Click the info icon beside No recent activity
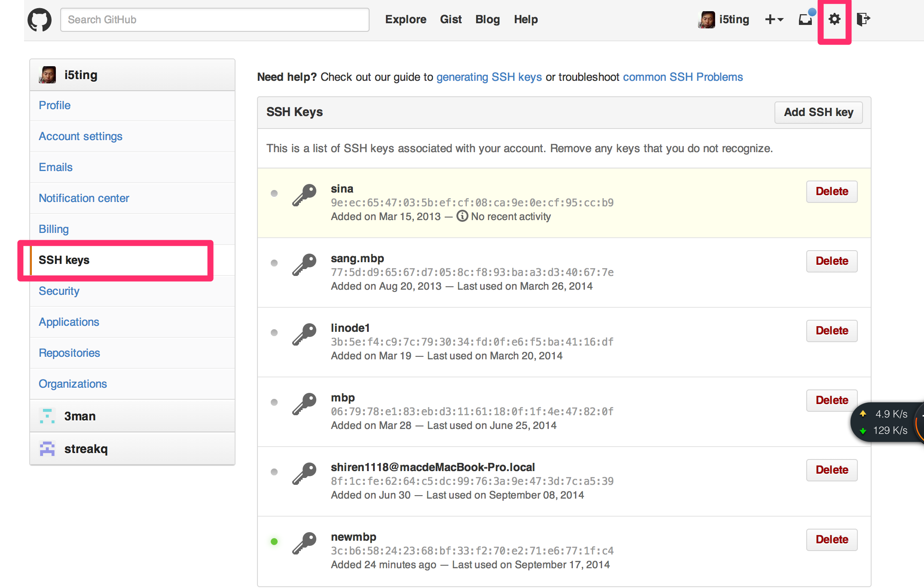924x588 pixels. point(462,216)
